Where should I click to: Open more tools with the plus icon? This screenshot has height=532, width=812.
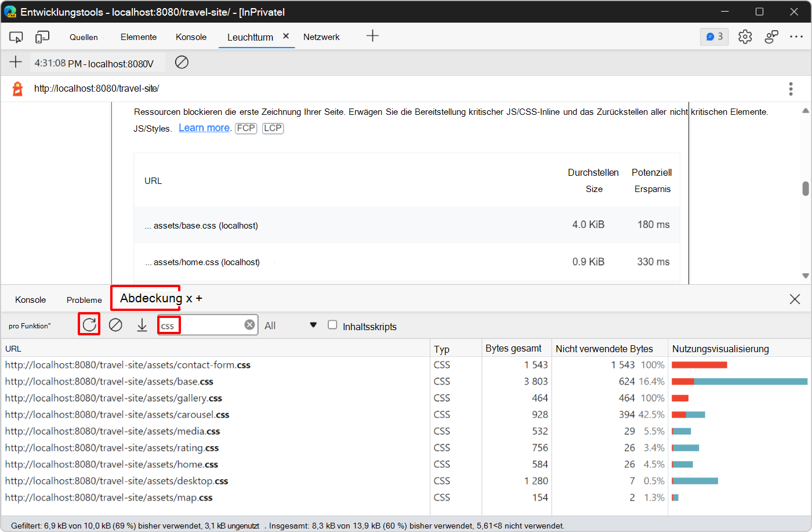click(x=372, y=36)
